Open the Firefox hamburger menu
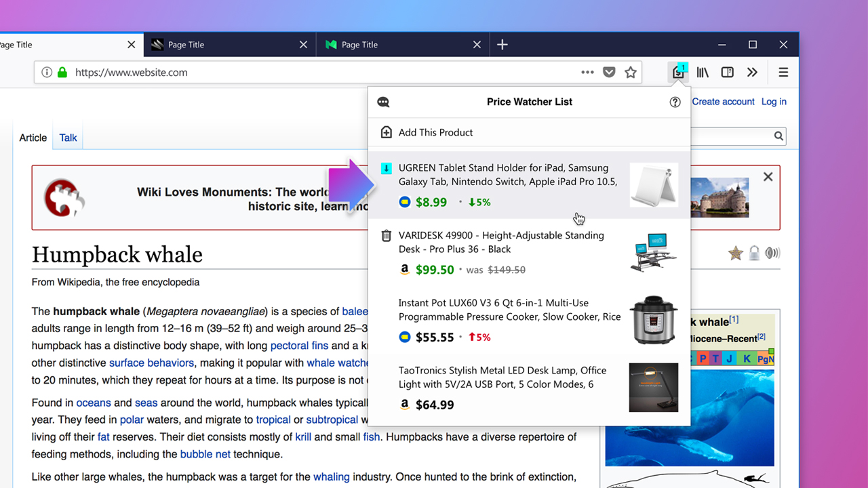868x488 pixels. pyautogui.click(x=783, y=72)
